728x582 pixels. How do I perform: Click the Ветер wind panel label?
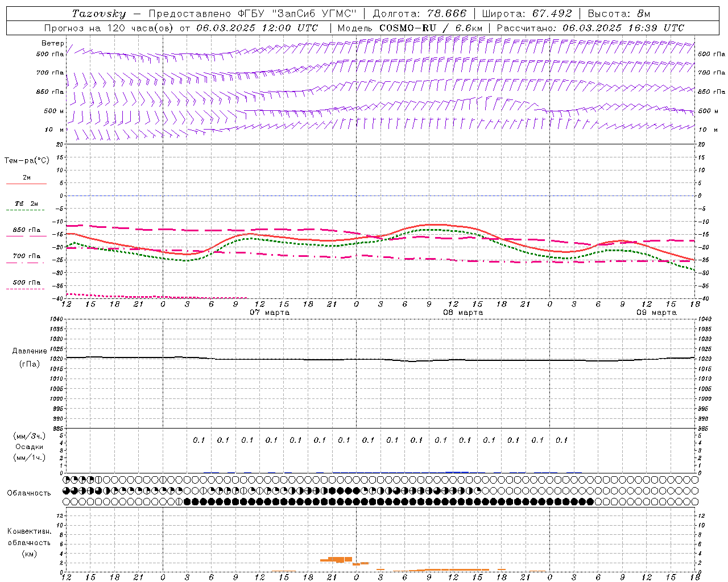53,43
